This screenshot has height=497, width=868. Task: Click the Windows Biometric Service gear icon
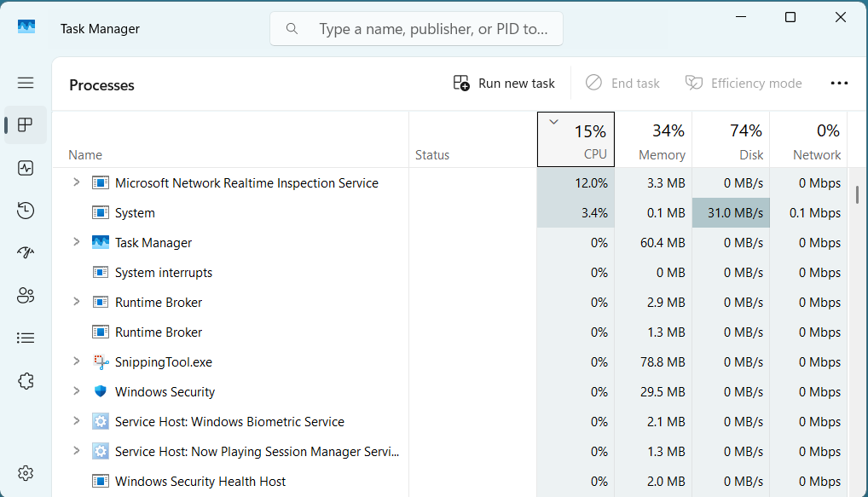pos(101,422)
